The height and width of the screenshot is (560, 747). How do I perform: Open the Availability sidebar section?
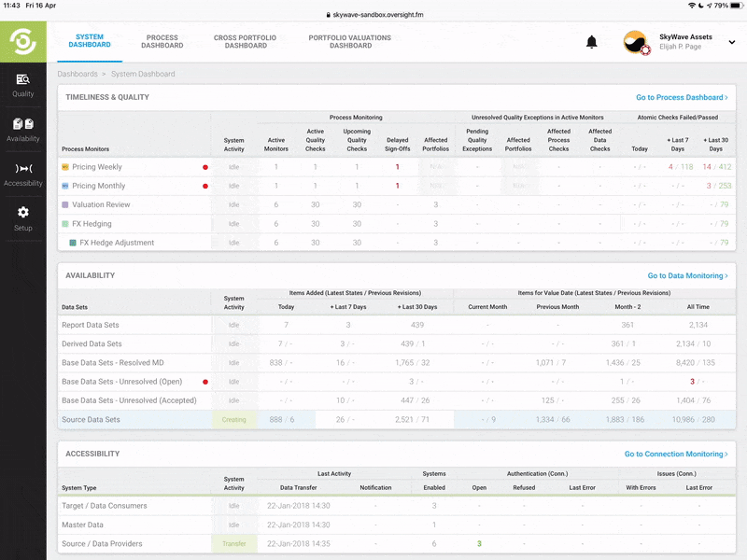coord(22,130)
